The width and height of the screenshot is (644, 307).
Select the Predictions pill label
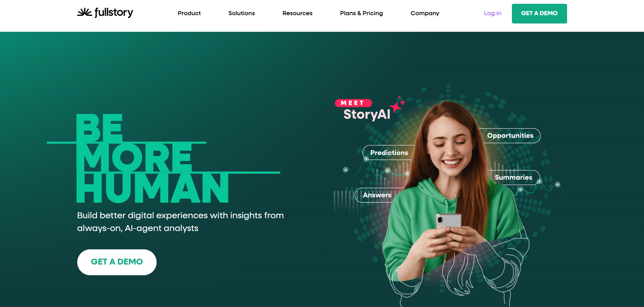tap(389, 153)
